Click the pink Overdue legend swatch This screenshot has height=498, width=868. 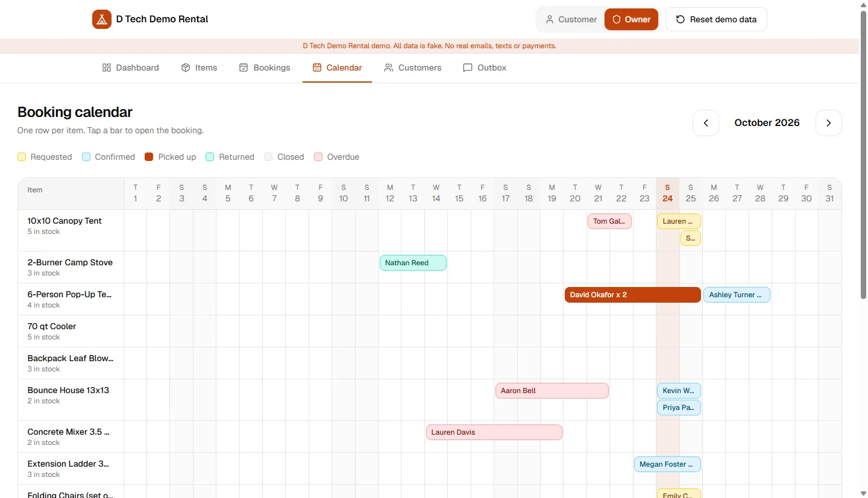318,157
